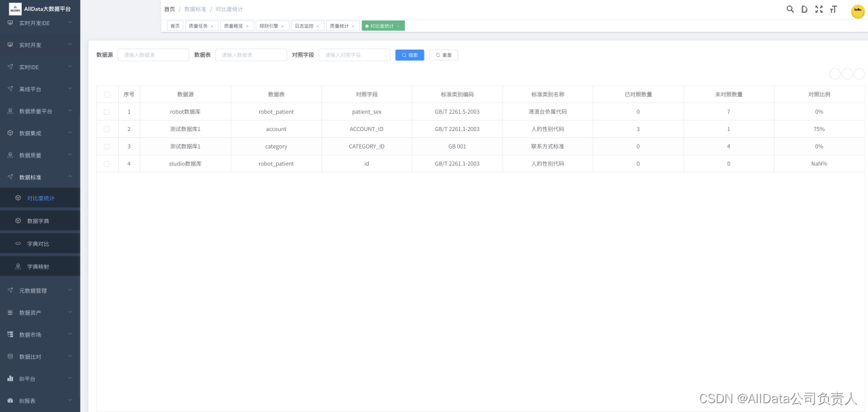Viewport: 868px width, 412px height.
Task: Click the 'D' document icon in header
Action: [x=804, y=10]
